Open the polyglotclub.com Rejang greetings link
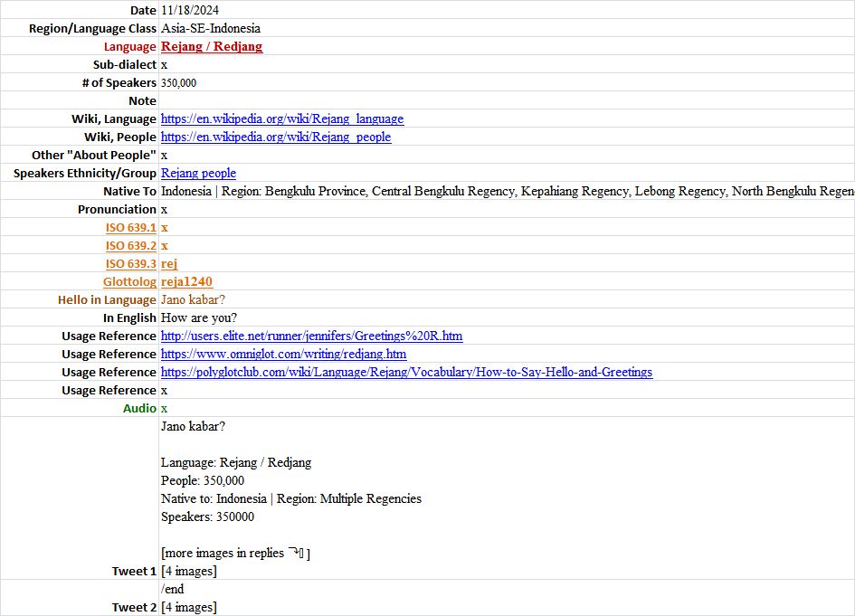The image size is (855, 616). coord(406,373)
